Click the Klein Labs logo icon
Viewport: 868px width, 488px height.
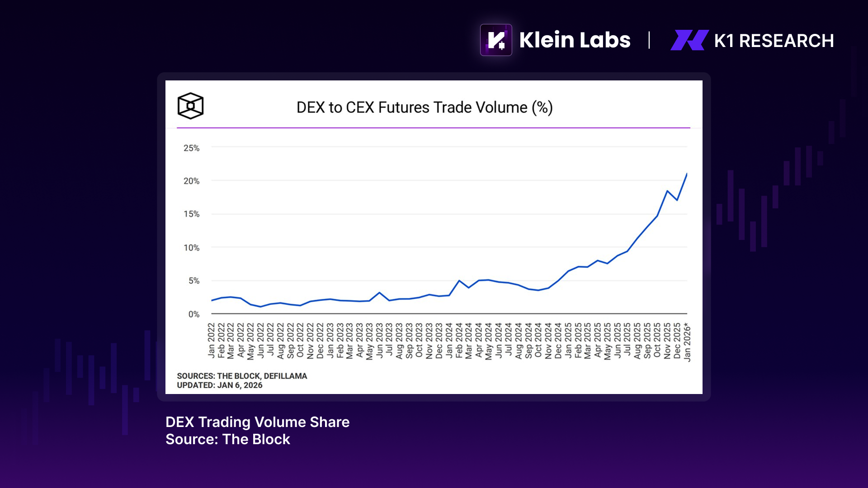(496, 40)
